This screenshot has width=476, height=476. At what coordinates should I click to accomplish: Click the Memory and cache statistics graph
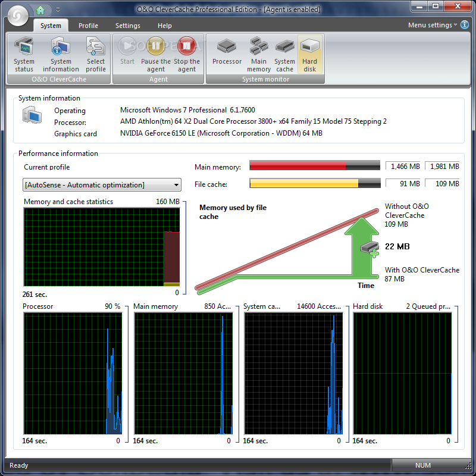(x=101, y=247)
